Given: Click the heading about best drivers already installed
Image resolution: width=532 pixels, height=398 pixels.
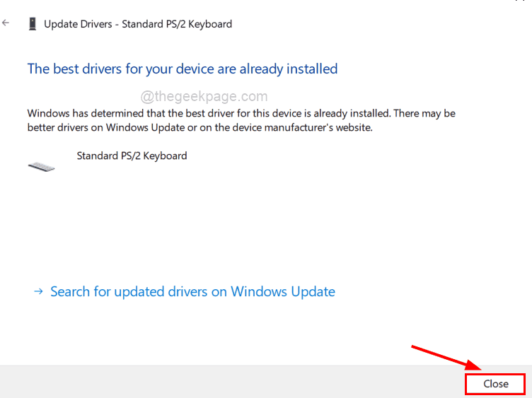Looking at the screenshot, I should click(x=182, y=69).
